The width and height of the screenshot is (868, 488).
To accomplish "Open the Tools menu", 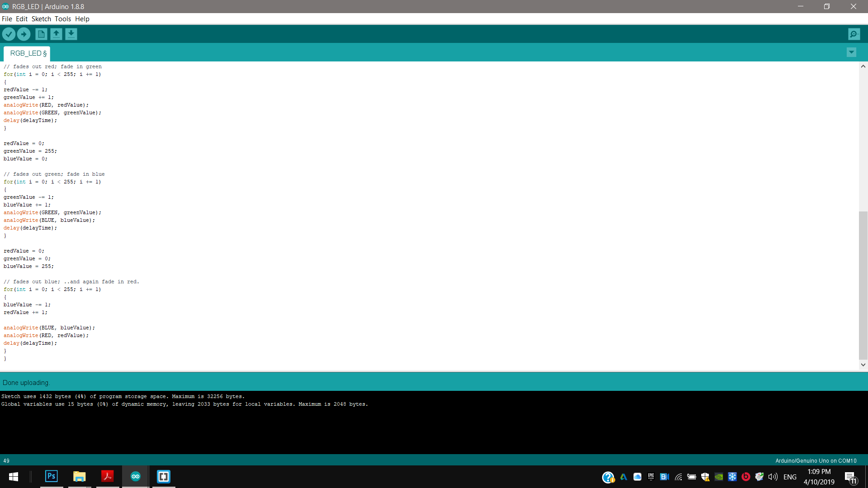I will click(x=63, y=19).
